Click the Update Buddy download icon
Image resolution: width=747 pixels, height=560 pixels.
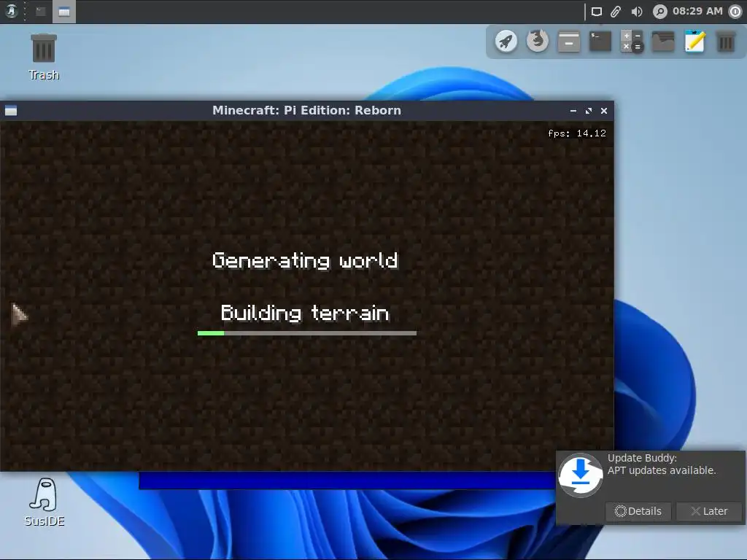(x=580, y=475)
